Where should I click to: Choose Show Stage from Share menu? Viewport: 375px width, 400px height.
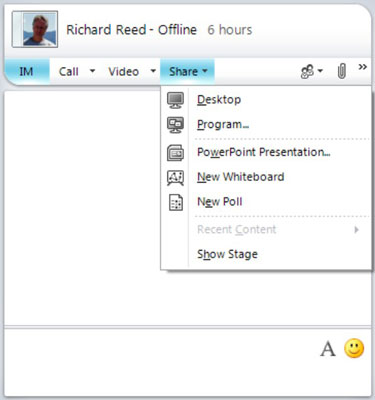(227, 254)
